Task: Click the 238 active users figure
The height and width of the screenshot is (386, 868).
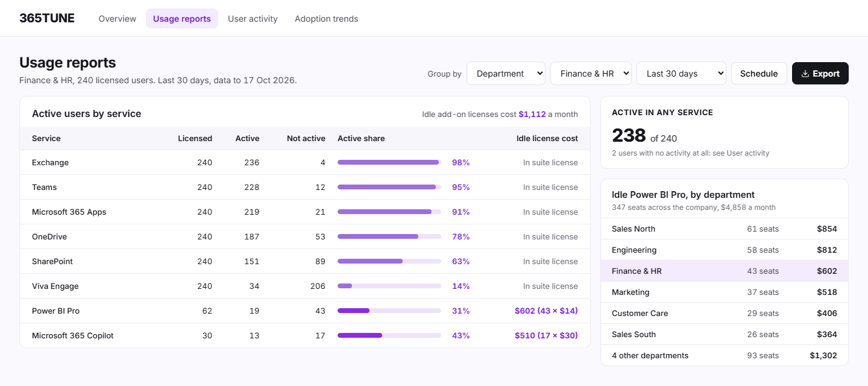Action: point(629,135)
